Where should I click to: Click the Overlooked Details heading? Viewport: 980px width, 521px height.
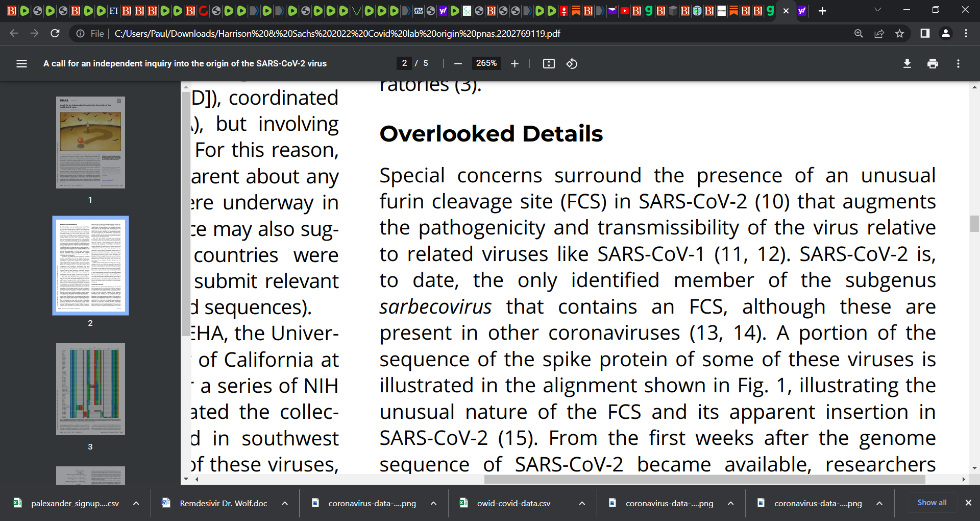point(491,134)
